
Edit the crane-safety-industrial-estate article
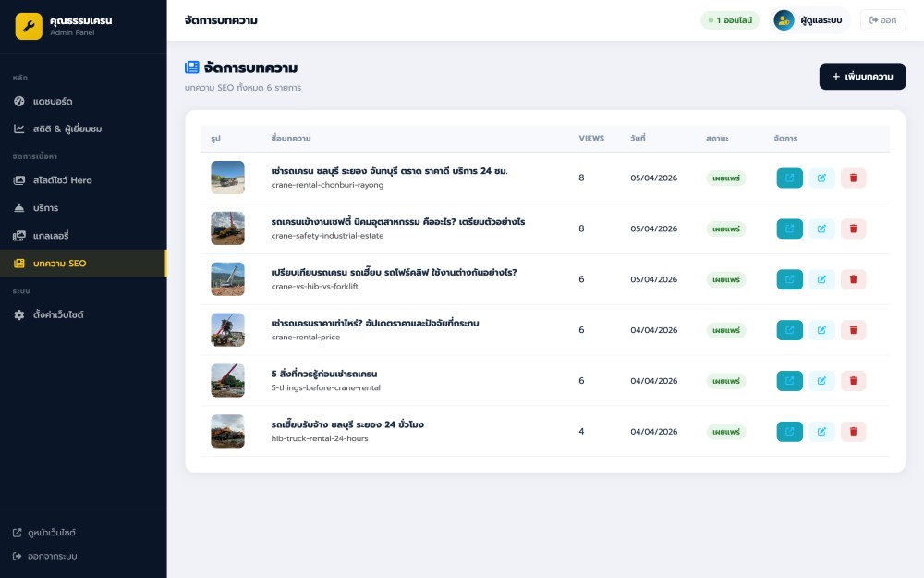tap(821, 228)
